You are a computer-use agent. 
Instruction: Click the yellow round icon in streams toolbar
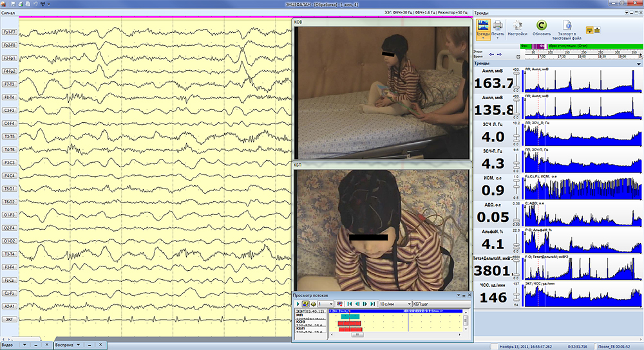[314, 304]
